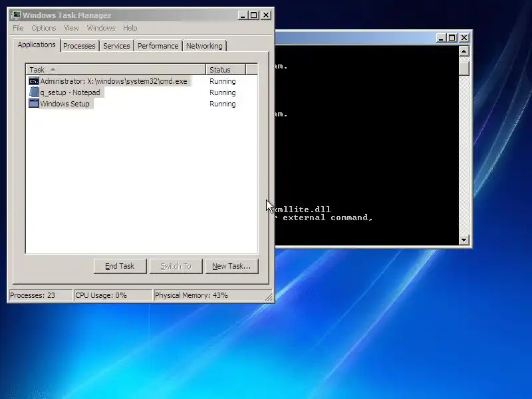Sort by the Task column header
This screenshot has height=399, width=532.
pyautogui.click(x=116, y=70)
